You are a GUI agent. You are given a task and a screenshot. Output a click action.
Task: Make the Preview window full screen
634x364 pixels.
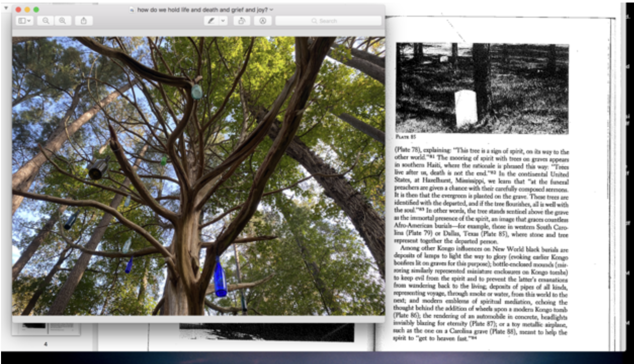point(36,10)
